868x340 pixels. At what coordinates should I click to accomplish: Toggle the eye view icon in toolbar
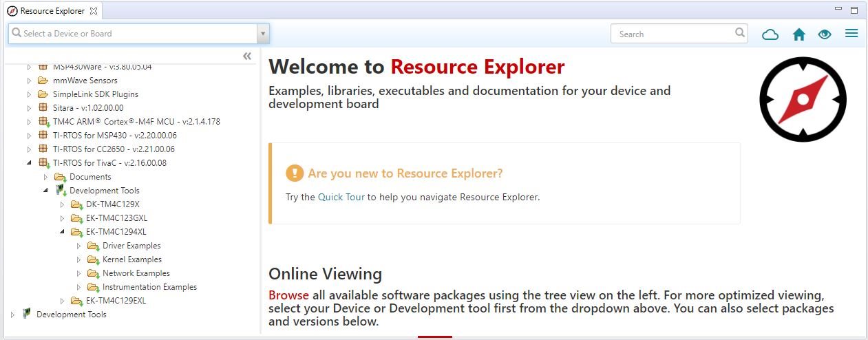825,34
